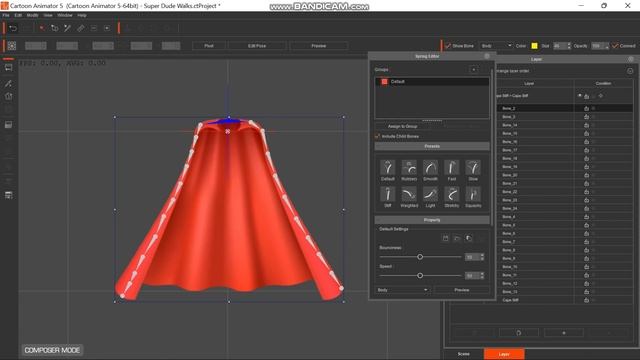Open the Modify menu
The width and height of the screenshot is (640, 360).
(32, 15)
